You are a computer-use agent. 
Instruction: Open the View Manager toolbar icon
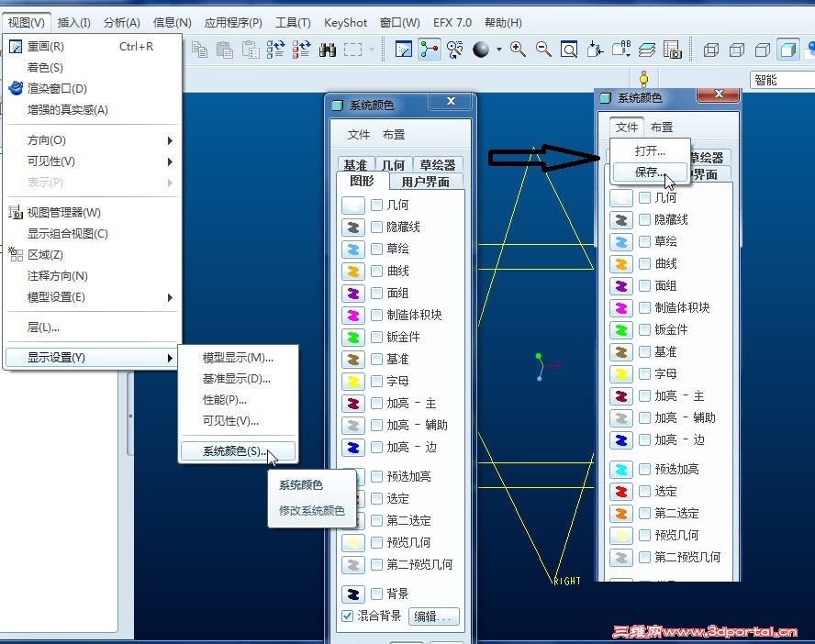pos(673,50)
